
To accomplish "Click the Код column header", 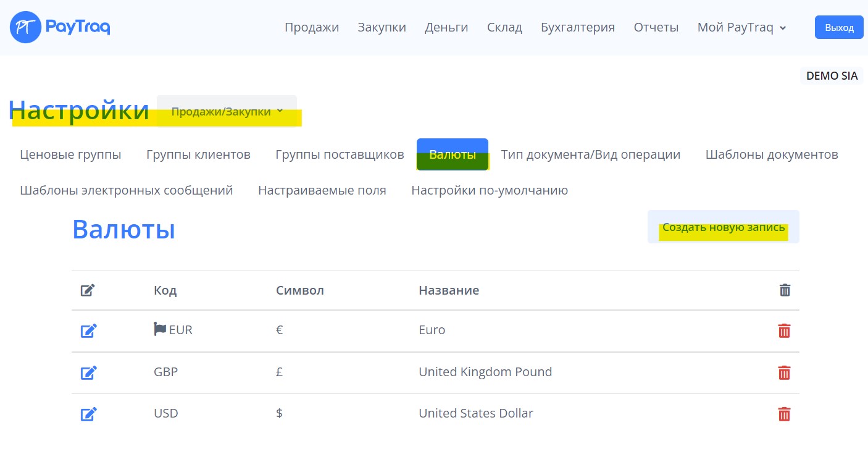I will tap(165, 290).
